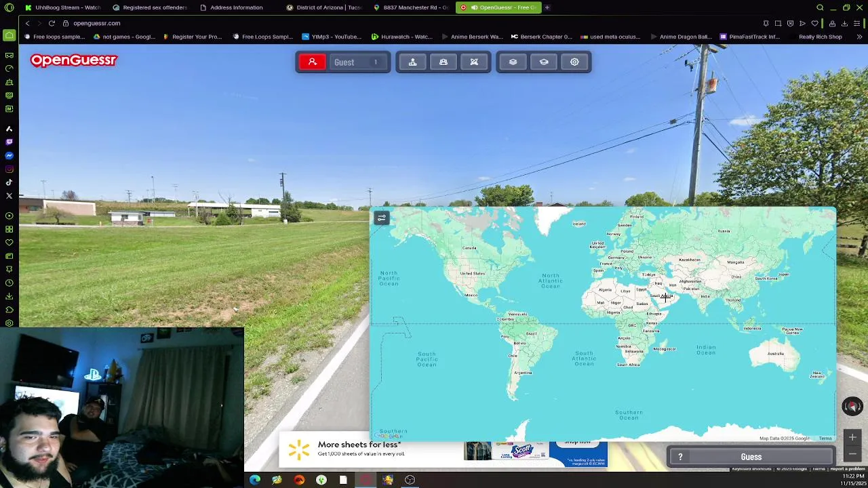Open sidebar history clock icon
The width and height of the screenshot is (868, 488).
click(9, 283)
